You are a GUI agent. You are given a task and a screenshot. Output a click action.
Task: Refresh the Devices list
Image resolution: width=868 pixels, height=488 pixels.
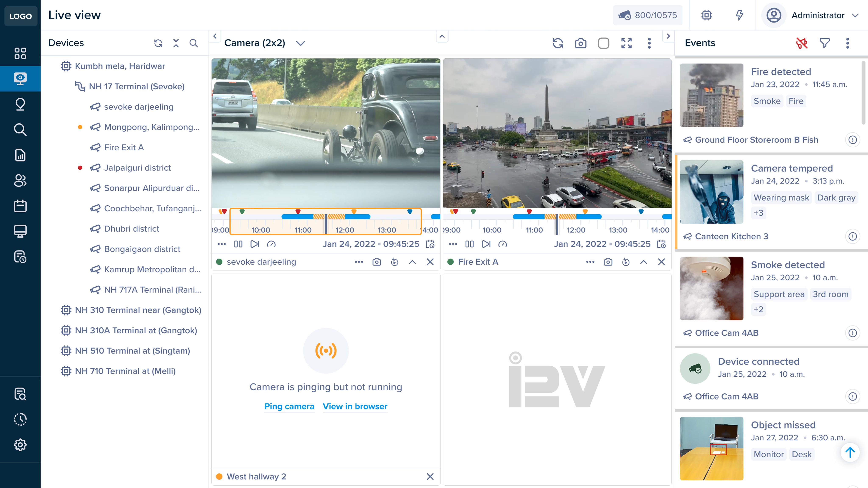tap(158, 43)
